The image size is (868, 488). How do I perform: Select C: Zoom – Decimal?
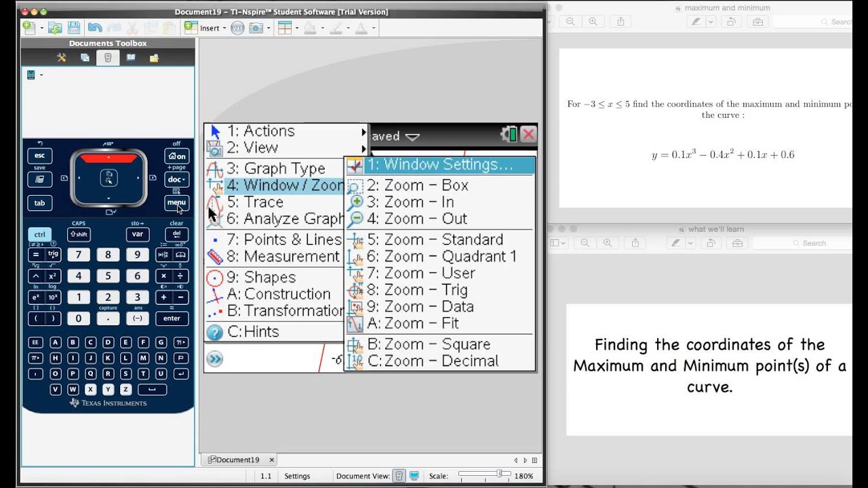click(x=440, y=361)
